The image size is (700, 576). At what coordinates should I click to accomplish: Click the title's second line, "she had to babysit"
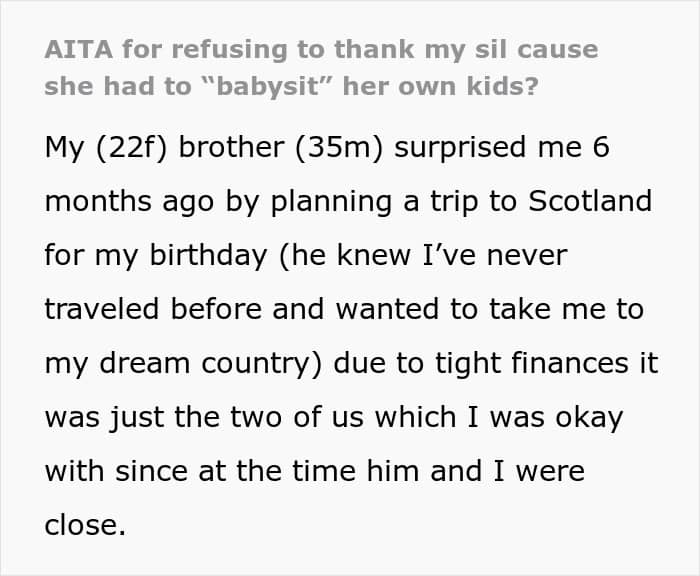coord(292,86)
